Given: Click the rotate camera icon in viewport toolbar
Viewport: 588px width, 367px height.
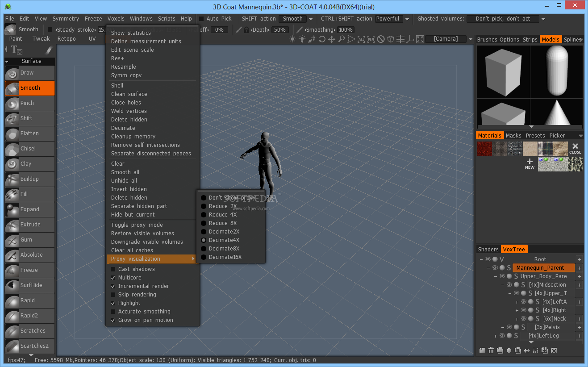Looking at the screenshot, I should [x=322, y=39].
